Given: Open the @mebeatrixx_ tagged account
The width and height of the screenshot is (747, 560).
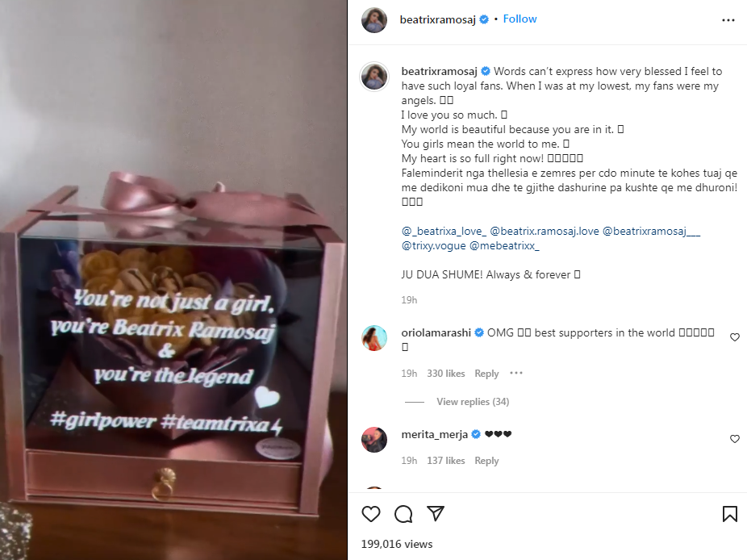Looking at the screenshot, I should [x=504, y=246].
